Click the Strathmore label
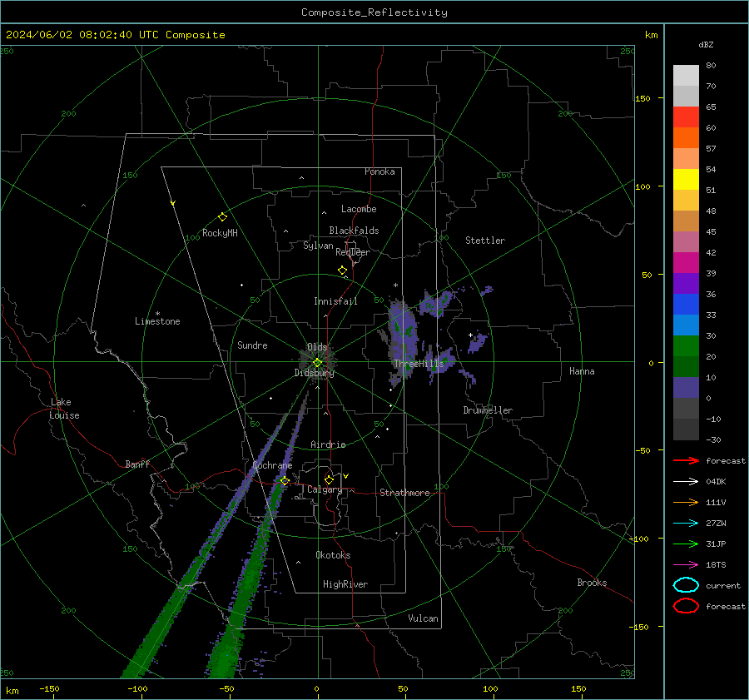The height and width of the screenshot is (700, 749). pos(404,493)
